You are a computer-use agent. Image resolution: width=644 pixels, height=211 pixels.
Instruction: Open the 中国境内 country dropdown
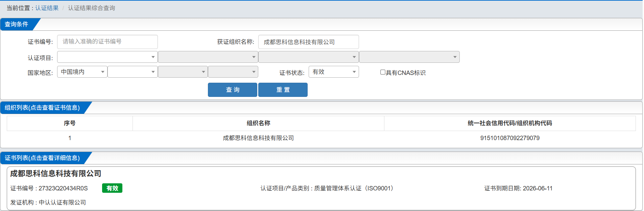[82, 72]
